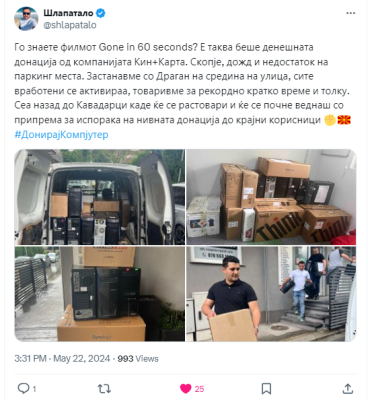The height and width of the screenshot is (400, 372).
Task: Click the blue verified badge
Action: [x=101, y=13]
